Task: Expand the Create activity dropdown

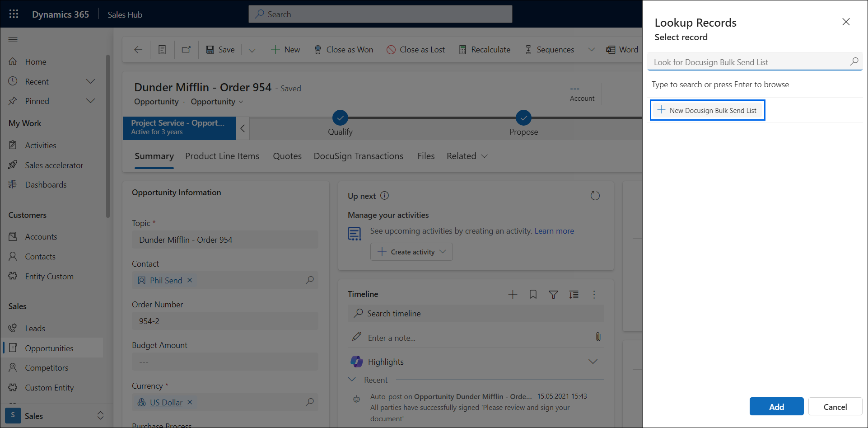Action: click(x=443, y=252)
